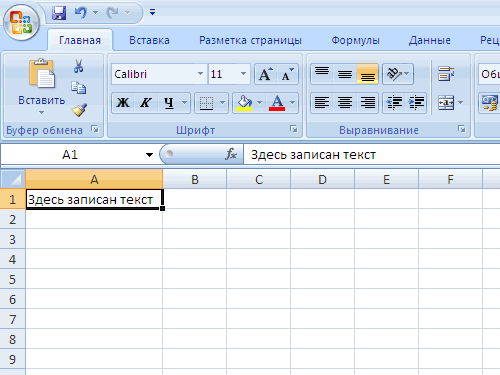
Task: Decrease cell indent
Action: (394, 103)
